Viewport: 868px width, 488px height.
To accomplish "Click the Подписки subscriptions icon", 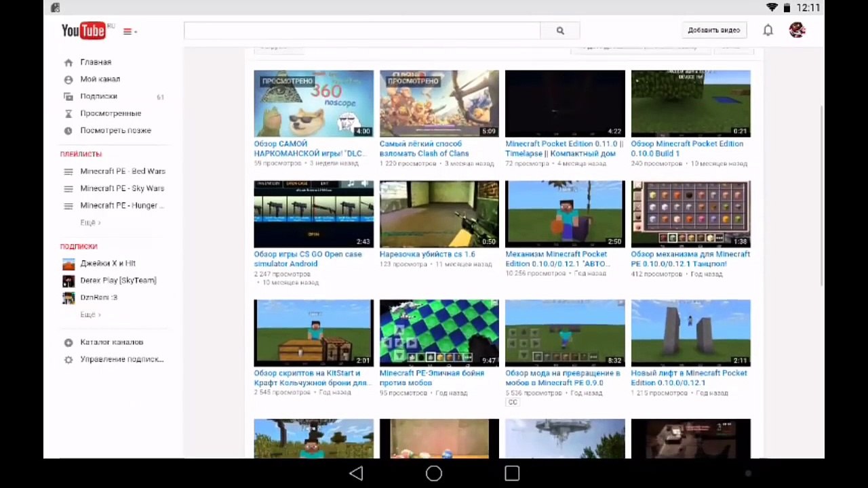I will (68, 96).
